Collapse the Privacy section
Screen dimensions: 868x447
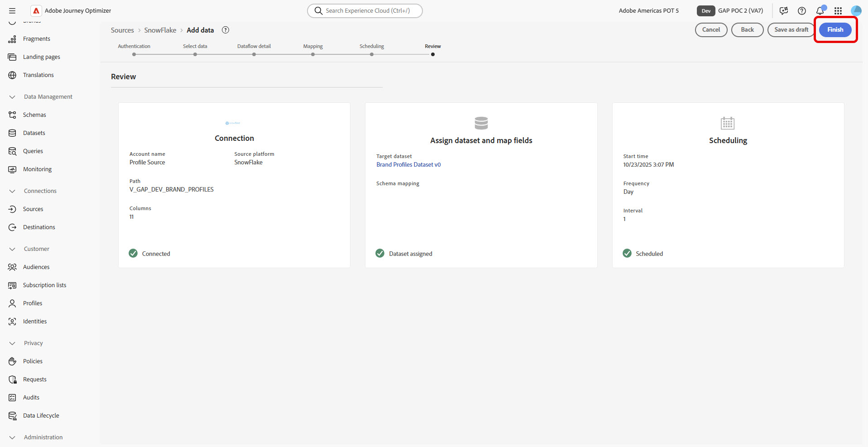pyautogui.click(x=12, y=343)
